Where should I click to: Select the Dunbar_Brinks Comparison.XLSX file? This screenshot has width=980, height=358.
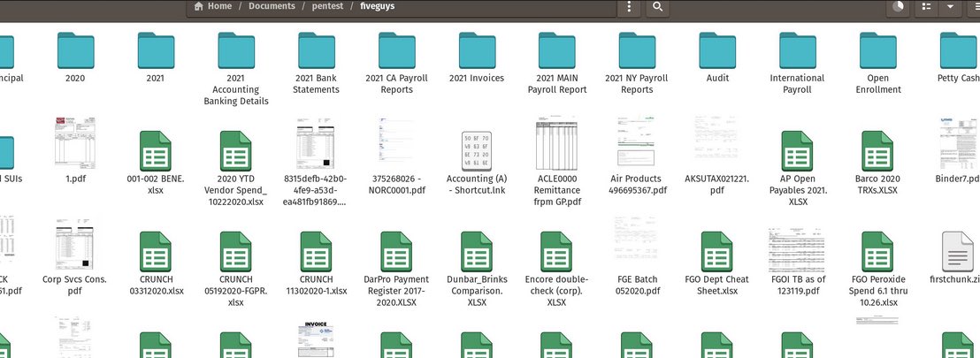pos(477,252)
